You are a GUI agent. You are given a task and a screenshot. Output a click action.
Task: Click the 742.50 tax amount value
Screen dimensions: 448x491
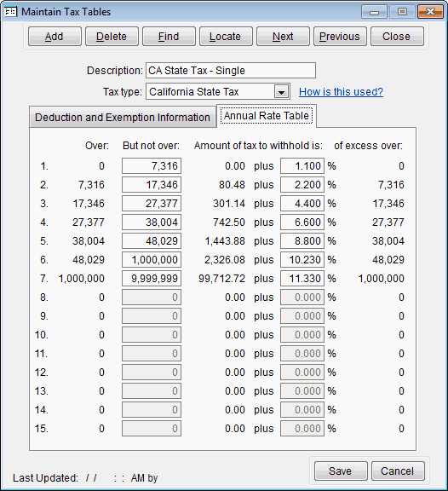229,222
